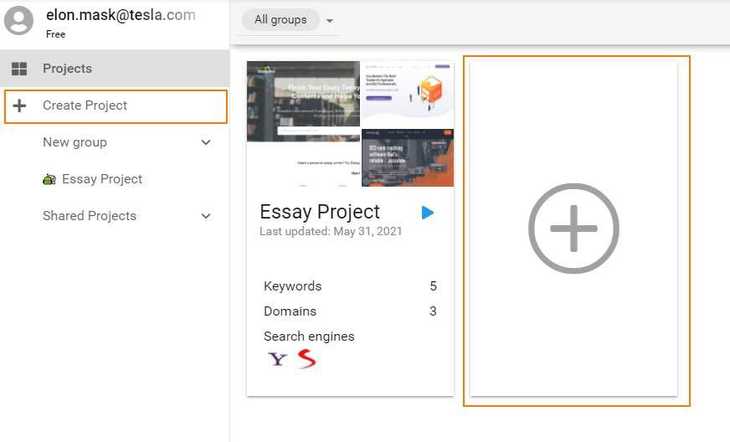Open the large dark website thumbnail
The image size is (730, 442).
304,101
